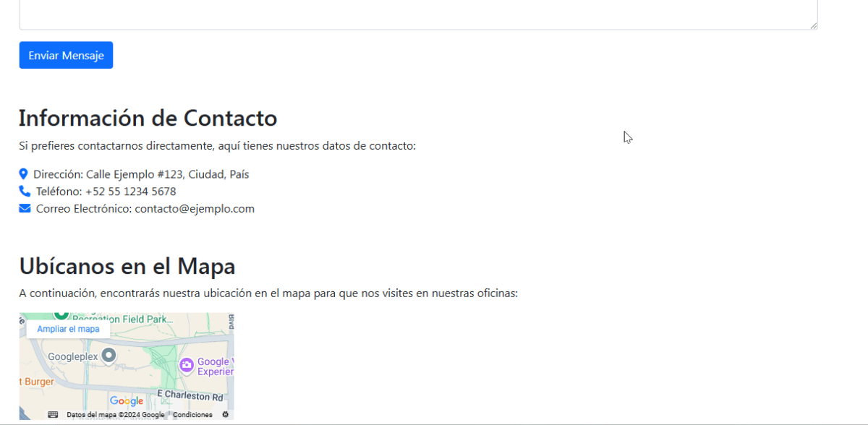The height and width of the screenshot is (425, 868).
Task: Click the blue location pin icon
Action: 23,174
